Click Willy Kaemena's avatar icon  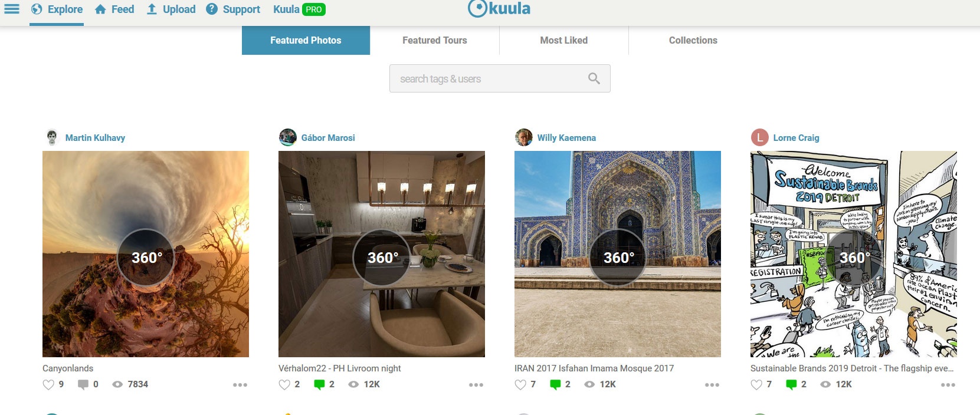click(x=523, y=137)
